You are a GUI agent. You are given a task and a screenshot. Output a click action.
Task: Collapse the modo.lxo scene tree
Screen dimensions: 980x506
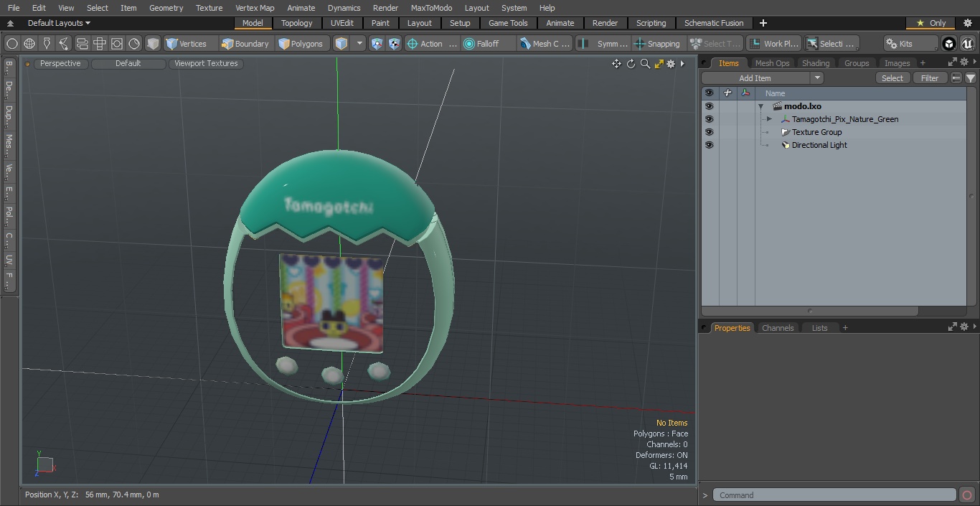coord(760,106)
